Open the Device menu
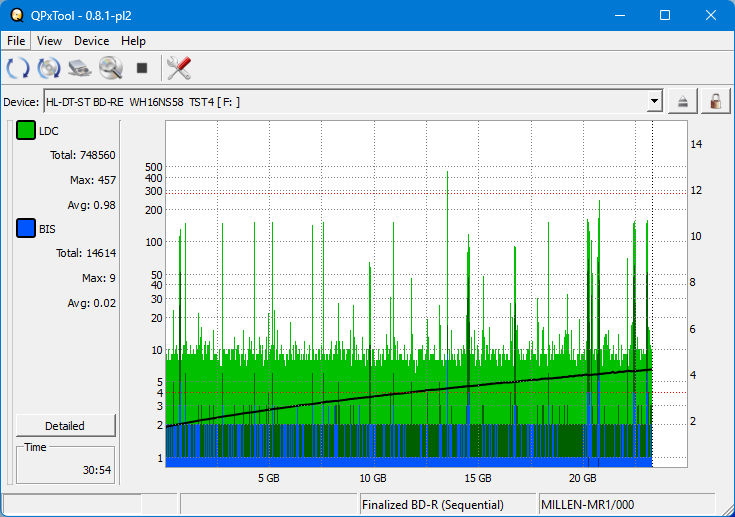The image size is (735, 517). click(91, 41)
